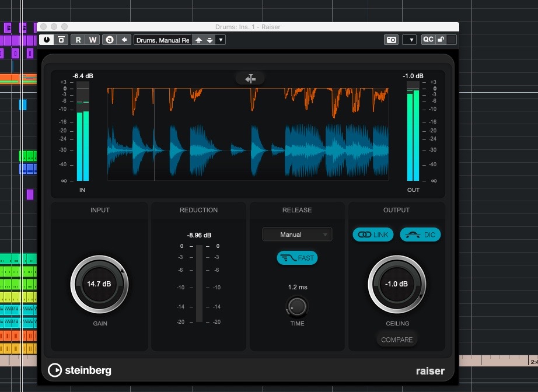Screen dimensions: 538x392
Task: Enable Read automation R button
Action: pos(78,40)
